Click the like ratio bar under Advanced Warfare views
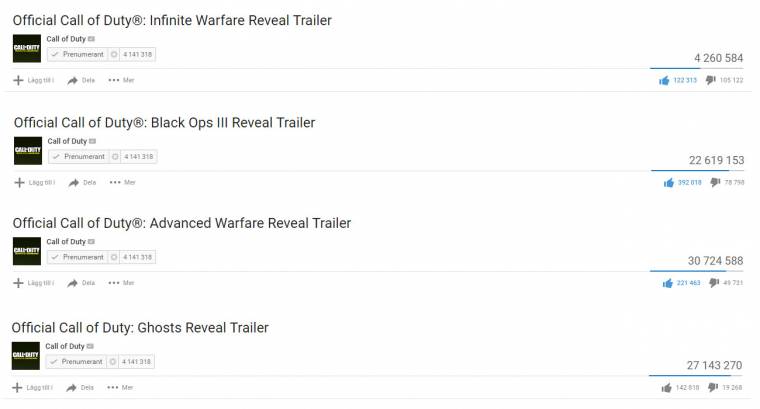This screenshot has height=409, width=760. tap(697, 271)
